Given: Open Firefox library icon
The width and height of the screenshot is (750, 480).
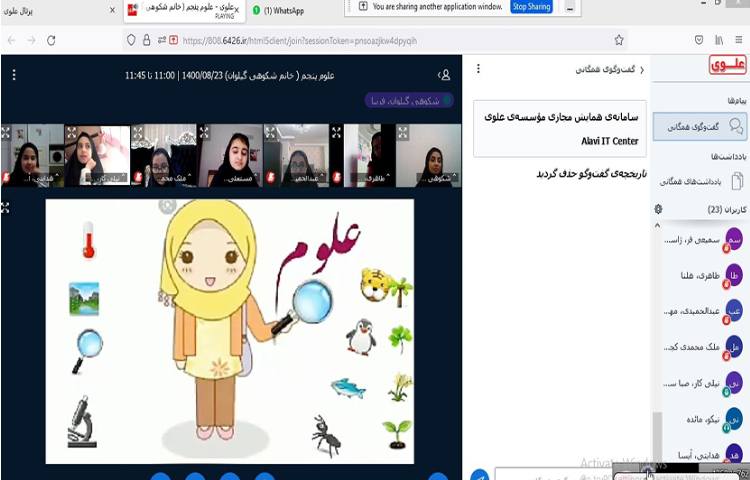Looking at the screenshot, I should (x=719, y=41).
